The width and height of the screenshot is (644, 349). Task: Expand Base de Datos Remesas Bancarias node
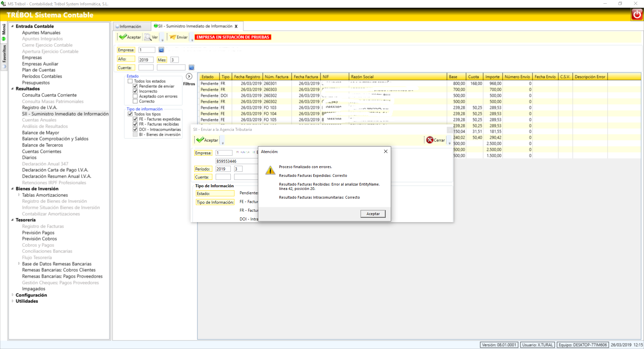click(x=19, y=264)
